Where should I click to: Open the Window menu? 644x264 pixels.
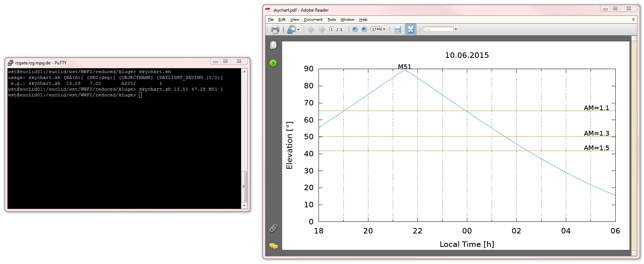(347, 20)
